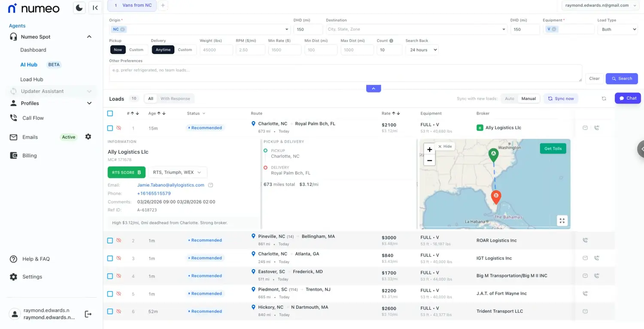
Task: Expand RTS, Triumph, WEX dropdown
Action: [x=177, y=172]
